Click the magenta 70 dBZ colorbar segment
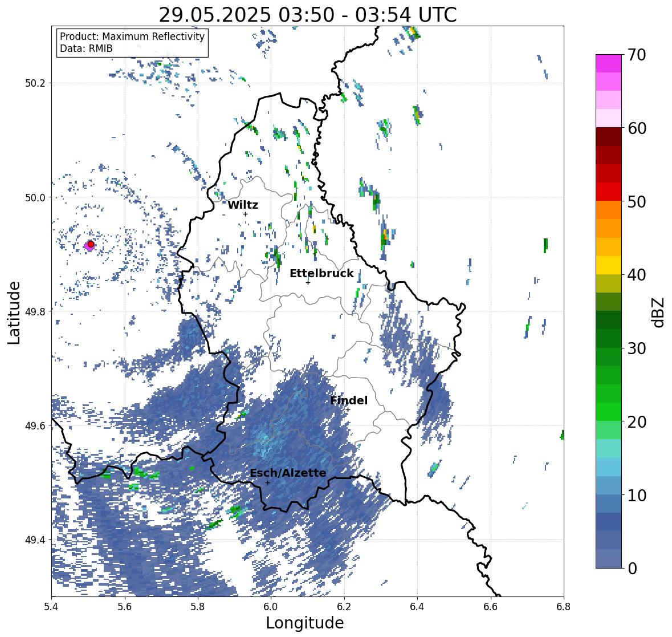The width and height of the screenshot is (672, 637). pyautogui.click(x=609, y=63)
